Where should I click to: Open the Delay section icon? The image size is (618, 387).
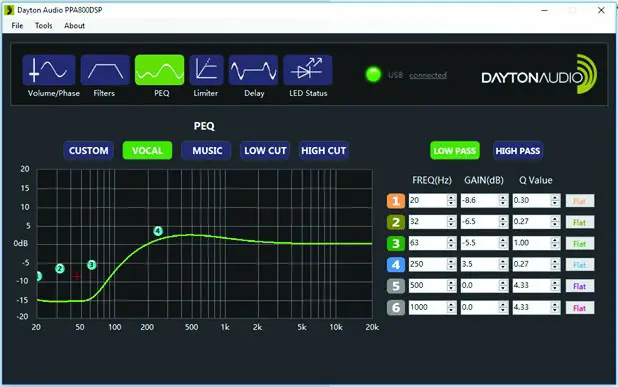click(x=253, y=70)
